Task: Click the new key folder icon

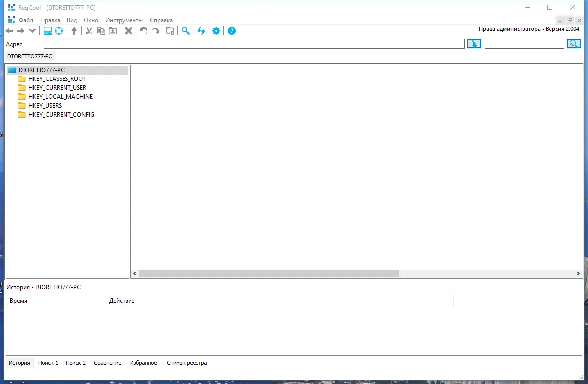Action: coord(170,31)
